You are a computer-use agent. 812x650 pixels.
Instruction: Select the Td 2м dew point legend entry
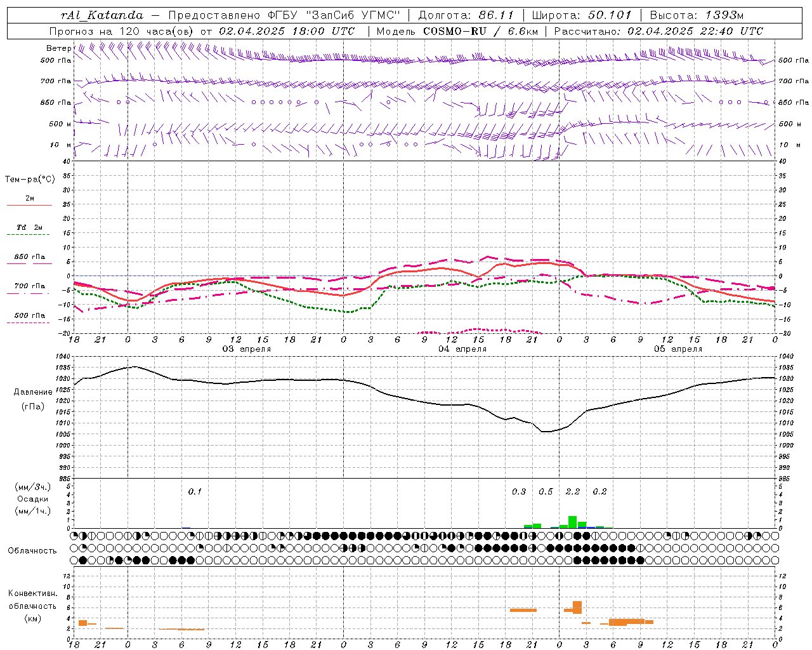(30, 228)
